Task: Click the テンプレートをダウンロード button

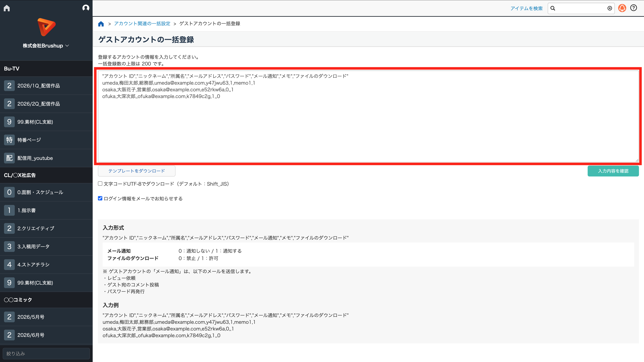Action: (137, 171)
